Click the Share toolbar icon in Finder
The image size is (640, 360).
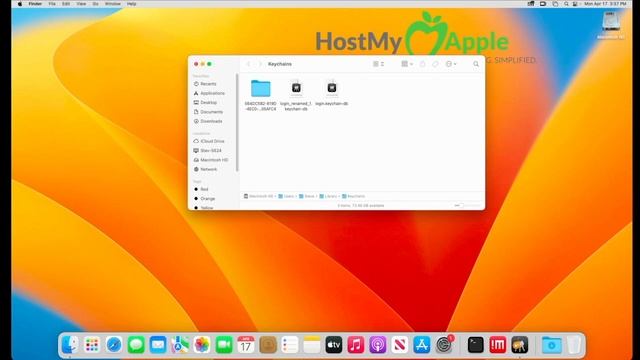pyautogui.click(x=422, y=64)
